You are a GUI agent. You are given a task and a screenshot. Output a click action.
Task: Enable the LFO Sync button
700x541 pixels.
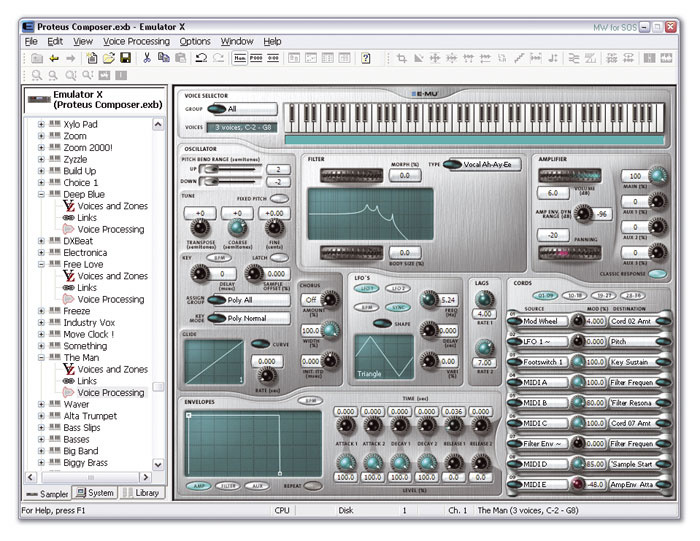pos(398,307)
